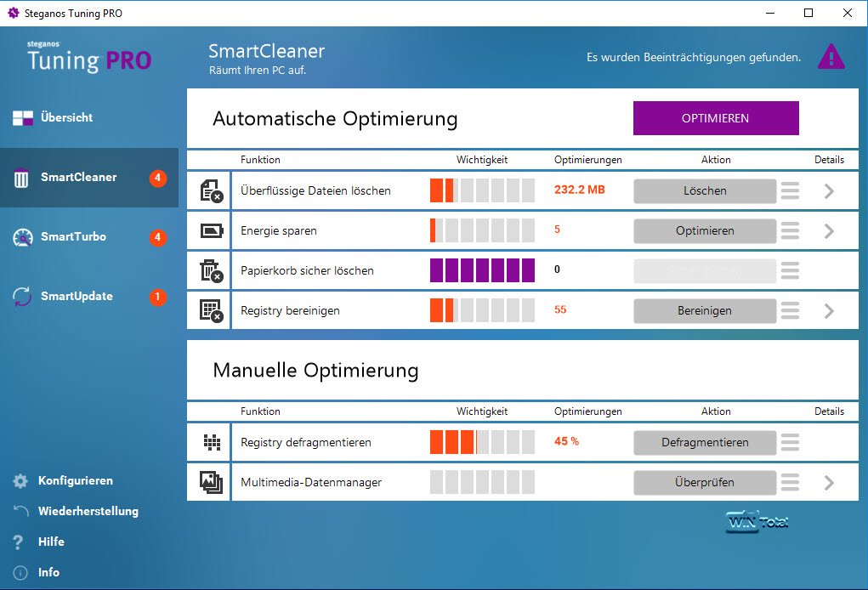Click the SmartUpdate notification badge showing 1
Image resolution: width=868 pixels, height=590 pixels.
tap(158, 297)
